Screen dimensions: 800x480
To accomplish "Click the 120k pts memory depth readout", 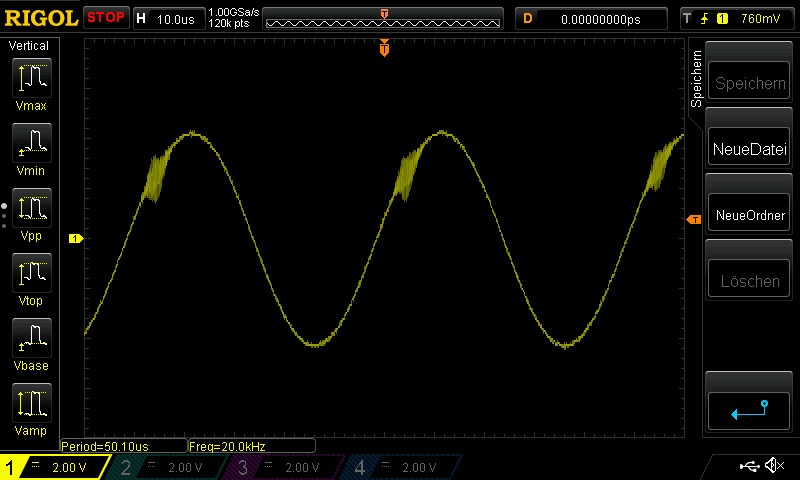I will pos(229,23).
